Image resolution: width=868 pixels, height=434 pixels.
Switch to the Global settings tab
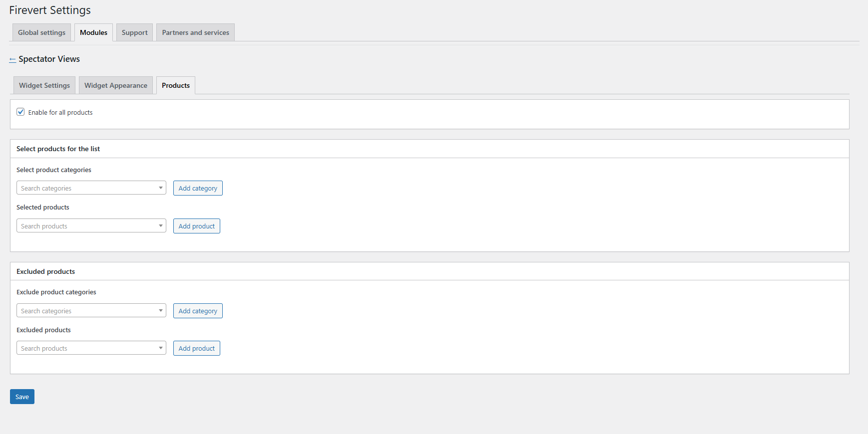pos(41,33)
